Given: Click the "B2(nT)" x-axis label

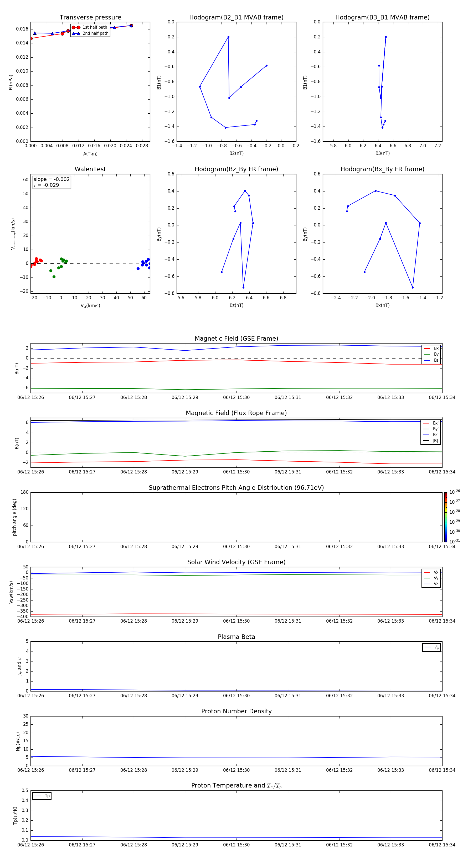Looking at the screenshot, I should (236, 153).
